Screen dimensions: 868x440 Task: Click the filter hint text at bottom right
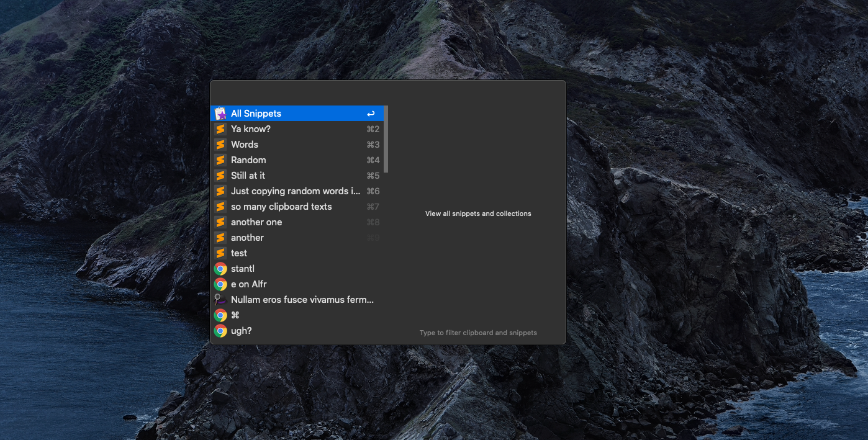478,333
